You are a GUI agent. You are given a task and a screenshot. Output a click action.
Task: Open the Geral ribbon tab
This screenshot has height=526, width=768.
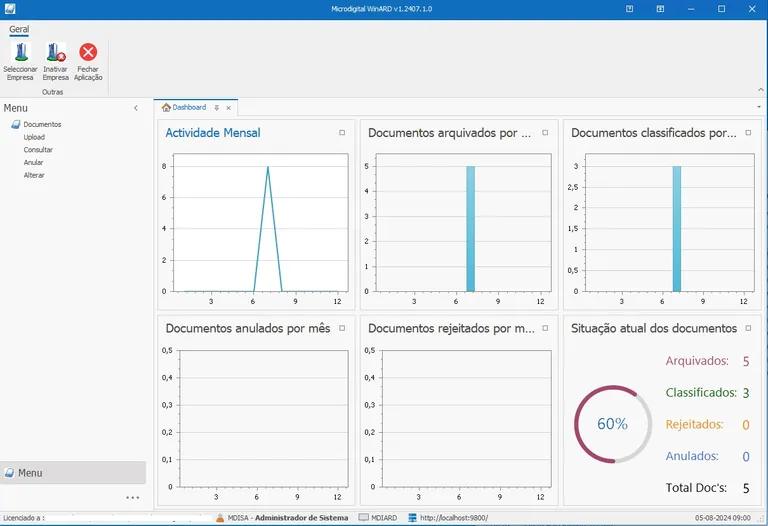coord(19,29)
